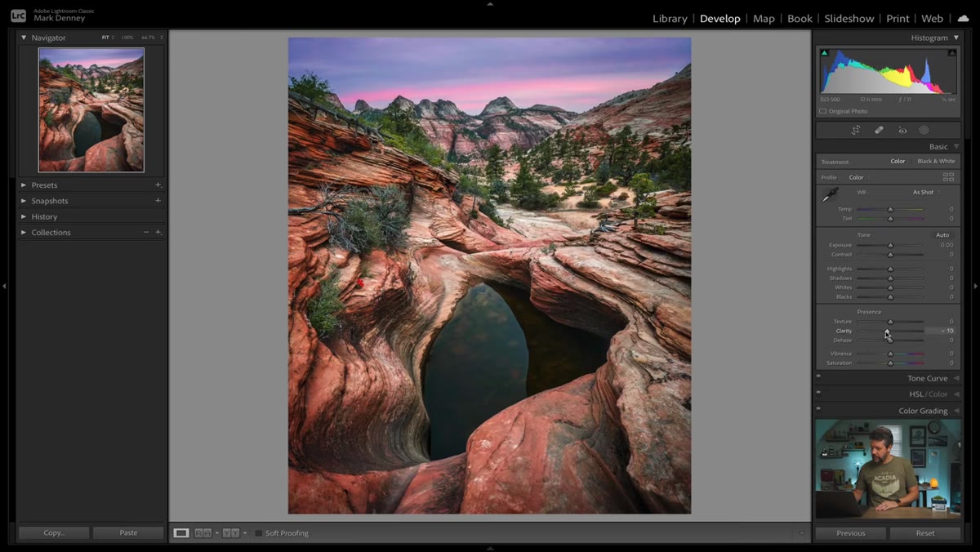Switch to the Slideshow module
980x552 pixels.
click(x=849, y=19)
